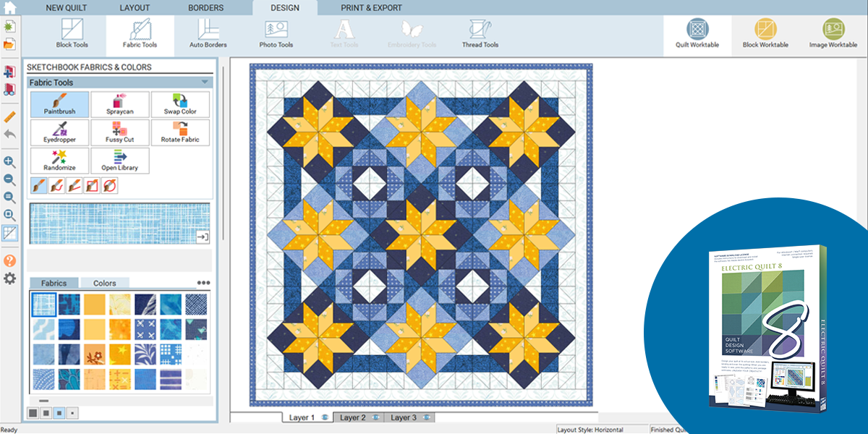Open the Thread Tools panel
The image size is (868, 434).
tap(480, 32)
